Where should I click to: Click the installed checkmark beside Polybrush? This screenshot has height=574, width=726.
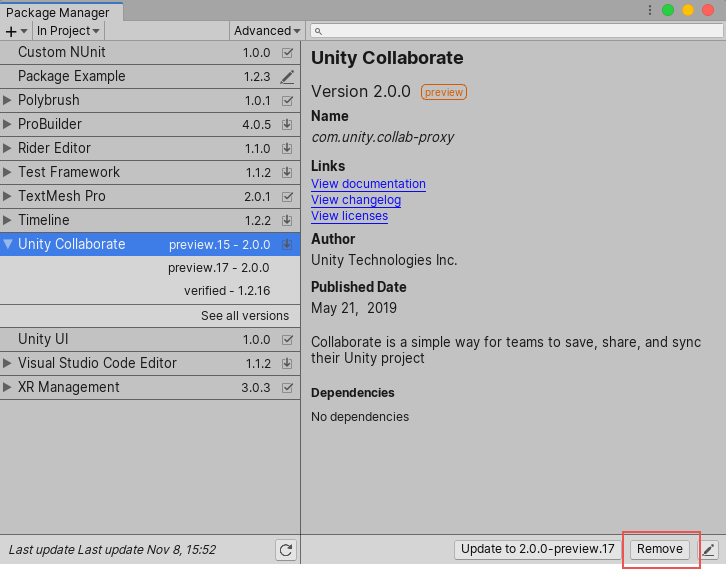287,100
